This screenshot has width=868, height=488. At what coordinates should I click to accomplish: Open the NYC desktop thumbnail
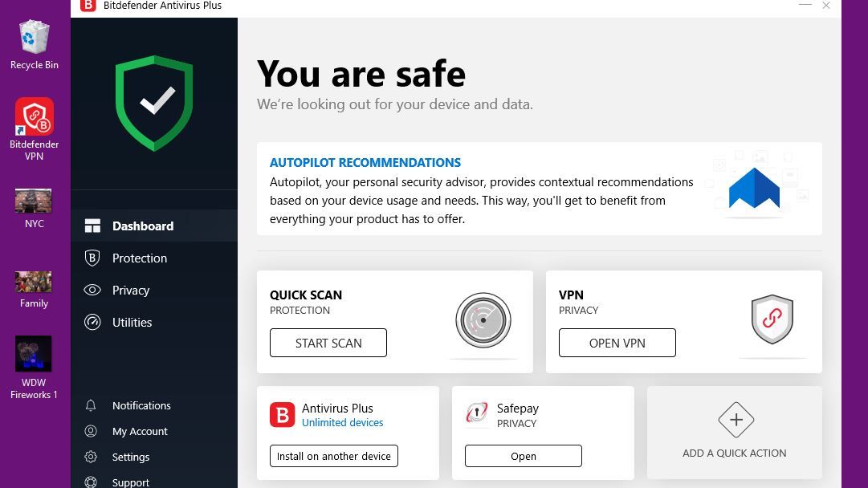[34, 201]
